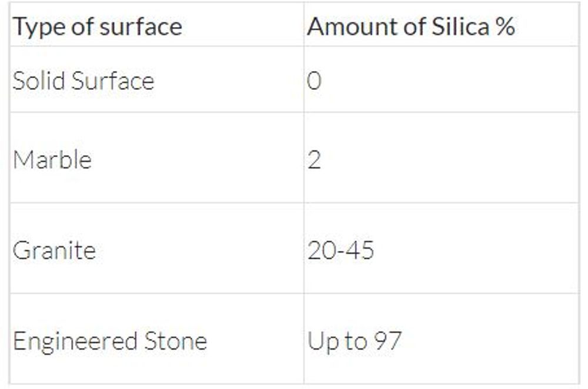Image resolution: width=588 pixels, height=389 pixels.
Task: Click the 'Type of surface' column header
Action: coord(98,27)
